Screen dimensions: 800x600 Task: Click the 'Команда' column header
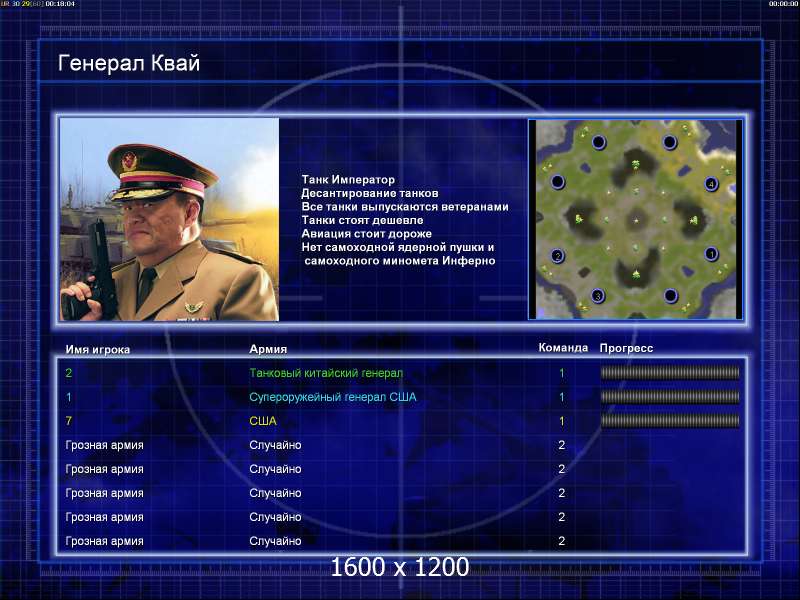(x=563, y=347)
